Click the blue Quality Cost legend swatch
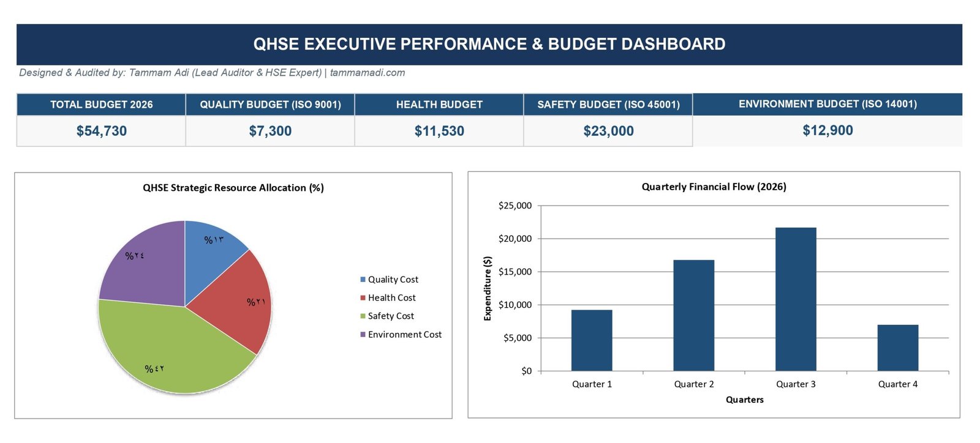 click(363, 280)
